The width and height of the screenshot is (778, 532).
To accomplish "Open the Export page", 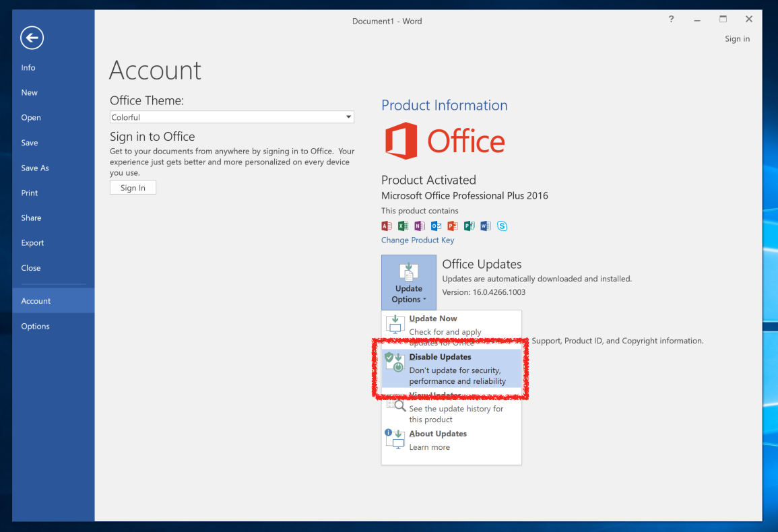I will (32, 242).
